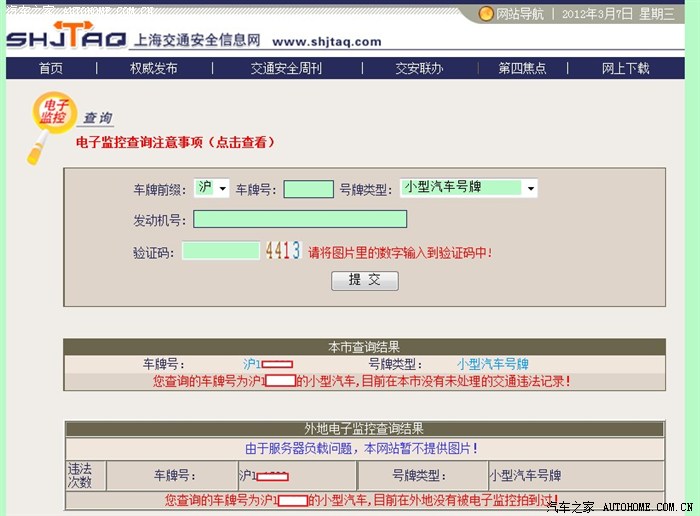Open the 网站导航 link
The image size is (700, 516).
pos(520,14)
